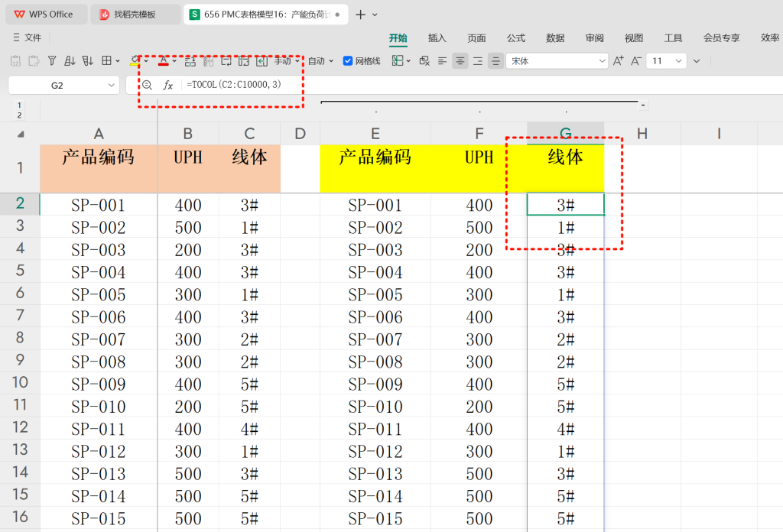
Task: Click cell containing SP-007 in column A
Action: [x=99, y=339]
